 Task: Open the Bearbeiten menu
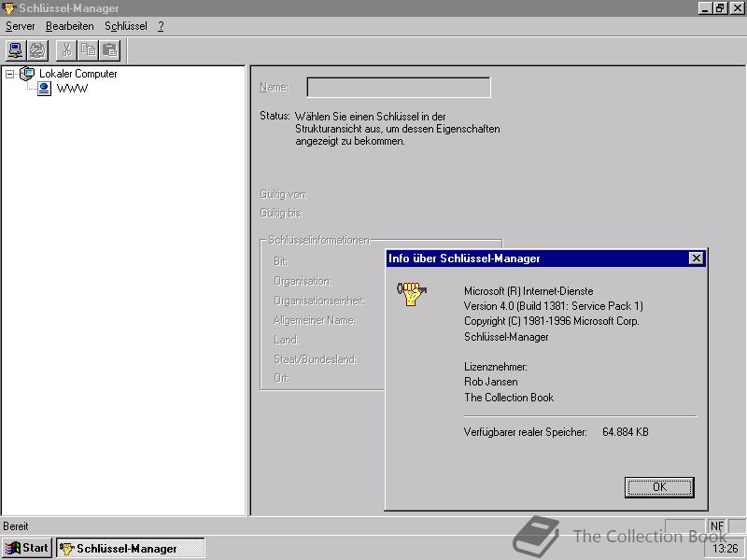(x=69, y=26)
